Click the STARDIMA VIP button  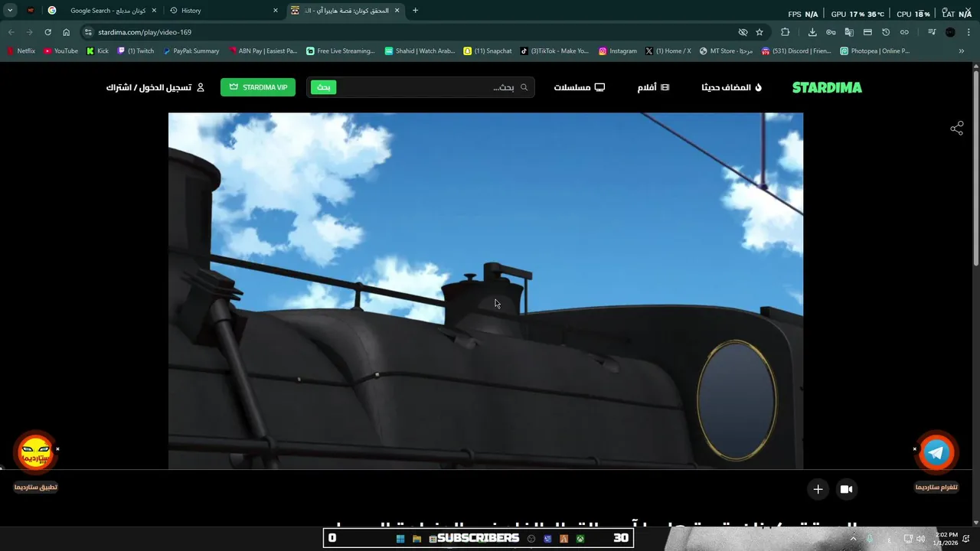pyautogui.click(x=258, y=87)
